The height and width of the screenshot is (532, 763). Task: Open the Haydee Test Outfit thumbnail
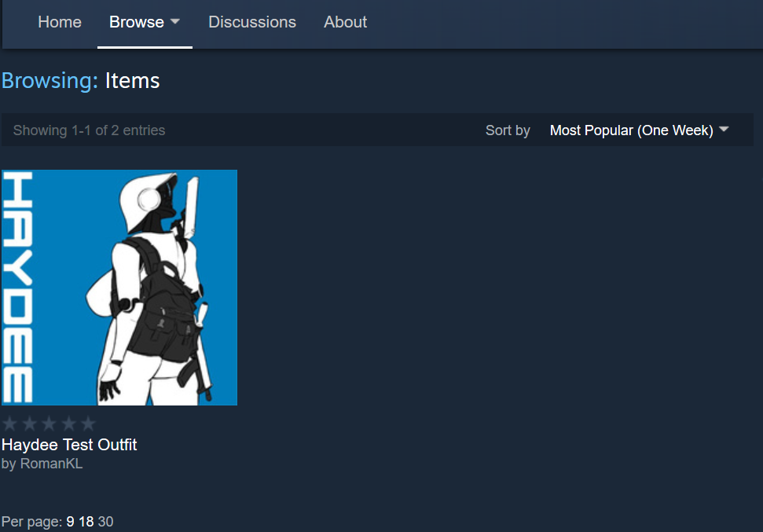pyautogui.click(x=119, y=287)
